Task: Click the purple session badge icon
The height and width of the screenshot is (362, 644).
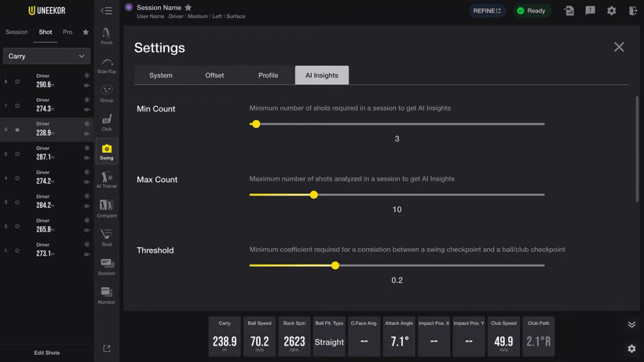Action: [128, 8]
